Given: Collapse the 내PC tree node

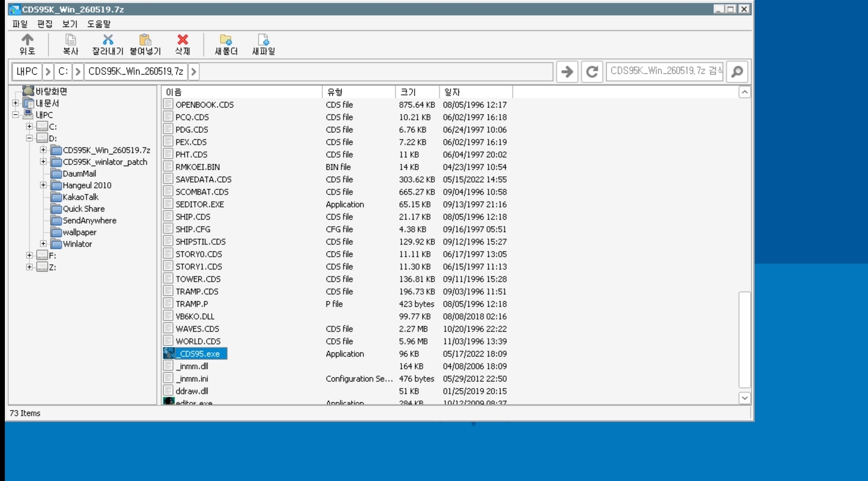Looking at the screenshot, I should [16, 115].
